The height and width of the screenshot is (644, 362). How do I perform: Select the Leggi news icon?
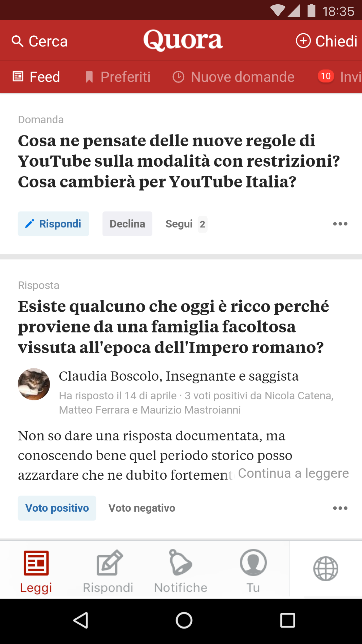click(36, 563)
